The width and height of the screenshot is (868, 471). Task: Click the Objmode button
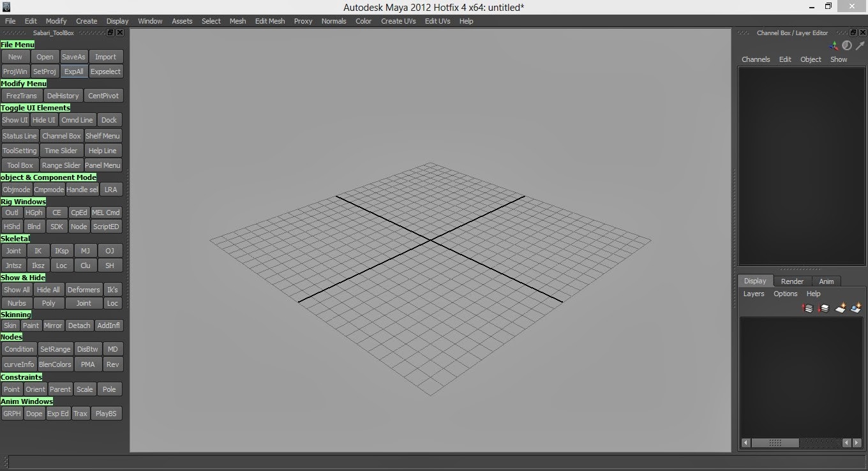[17, 190]
